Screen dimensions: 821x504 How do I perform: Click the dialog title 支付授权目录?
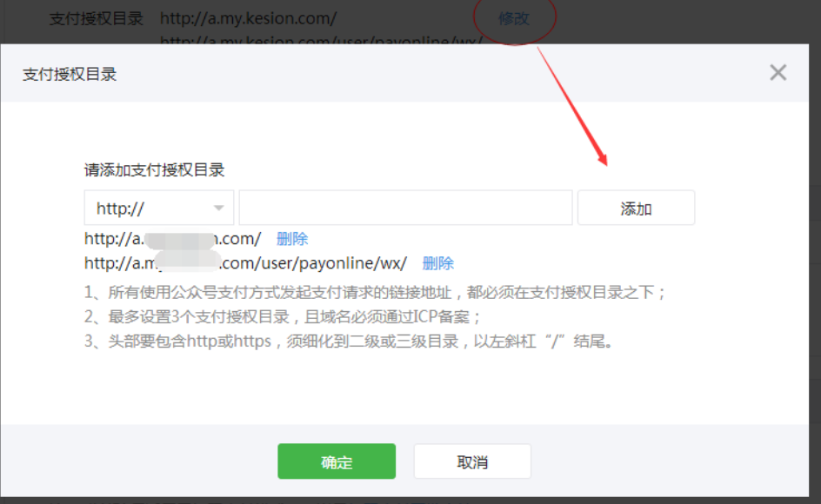[x=70, y=74]
